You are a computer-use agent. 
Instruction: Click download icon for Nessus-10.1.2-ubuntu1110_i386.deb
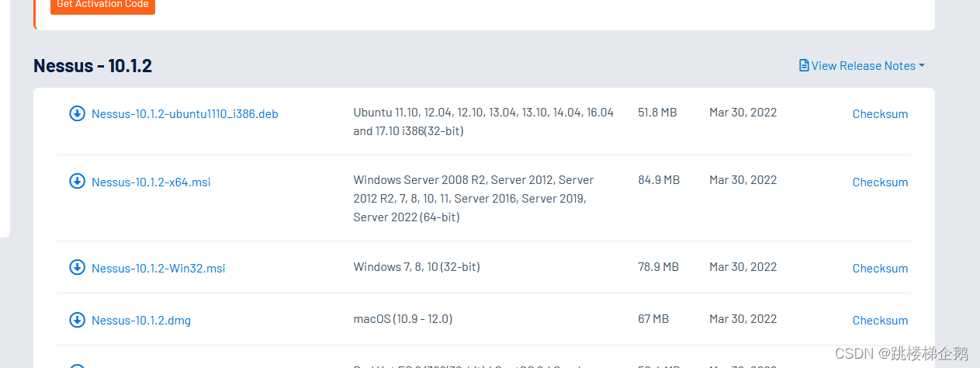coord(77,113)
